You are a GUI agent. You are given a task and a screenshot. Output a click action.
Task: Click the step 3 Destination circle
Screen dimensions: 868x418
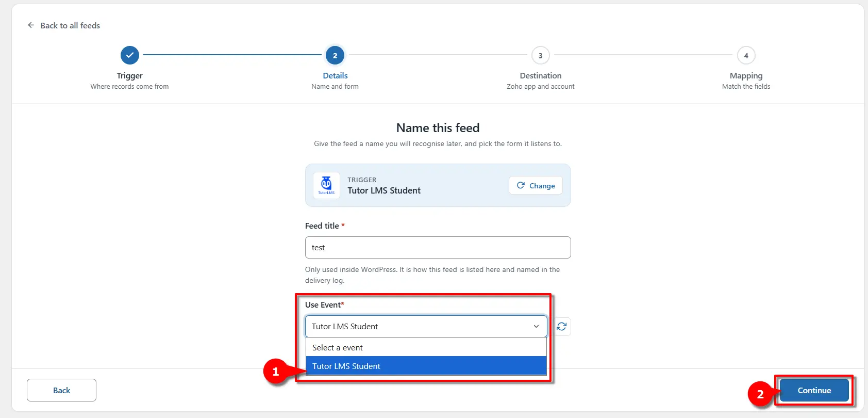(x=541, y=55)
